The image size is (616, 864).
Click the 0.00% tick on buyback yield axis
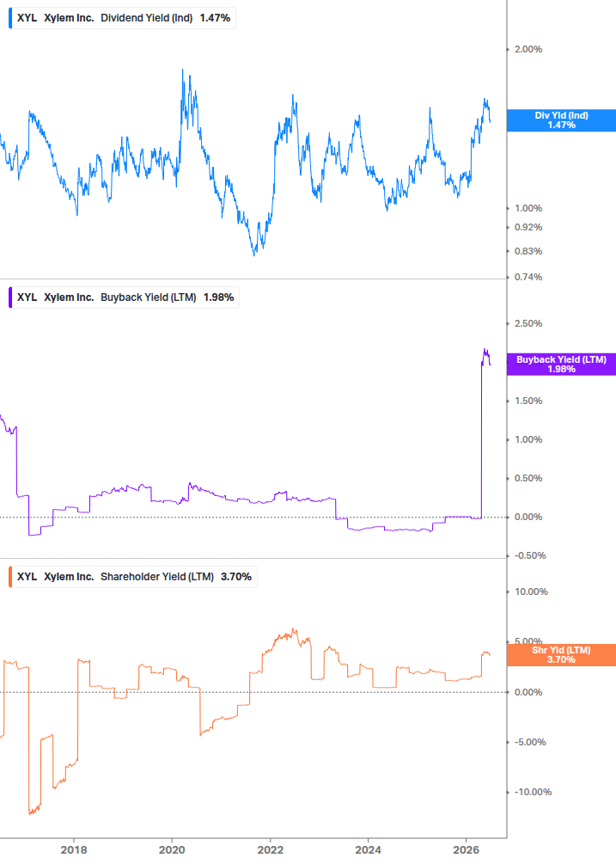pos(528,517)
